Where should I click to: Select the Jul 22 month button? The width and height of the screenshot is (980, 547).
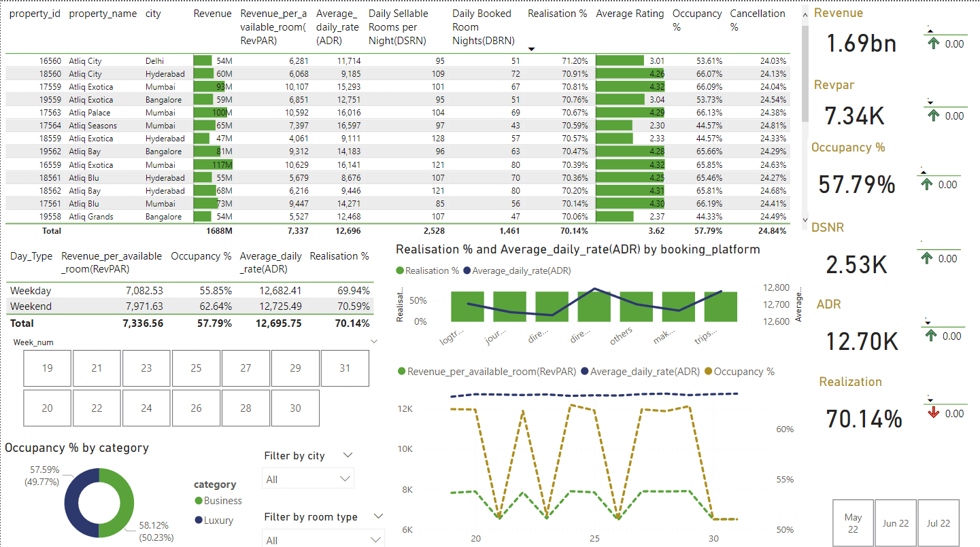[939, 523]
